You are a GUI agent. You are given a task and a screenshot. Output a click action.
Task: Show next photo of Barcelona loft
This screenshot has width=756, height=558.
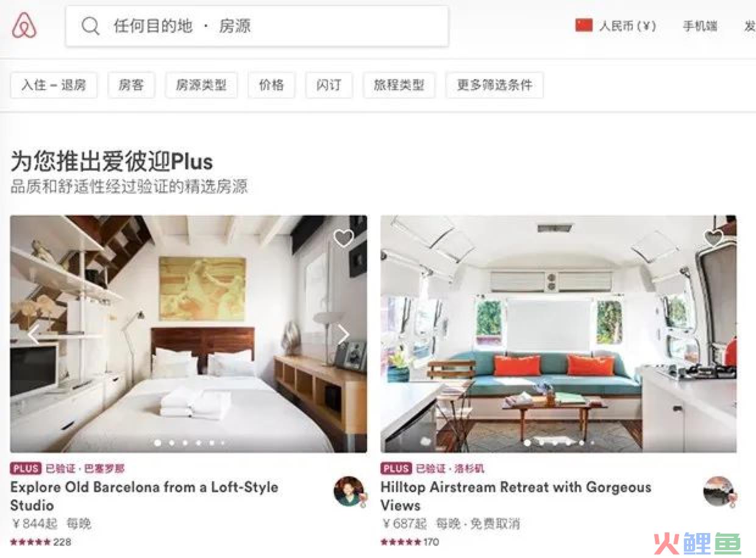click(x=343, y=334)
